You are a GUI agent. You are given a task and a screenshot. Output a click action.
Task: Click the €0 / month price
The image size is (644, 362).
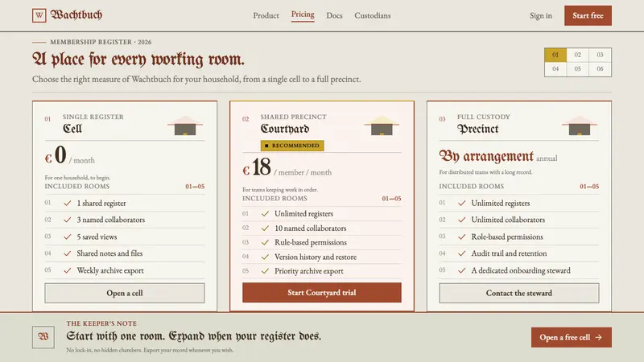[x=70, y=155]
